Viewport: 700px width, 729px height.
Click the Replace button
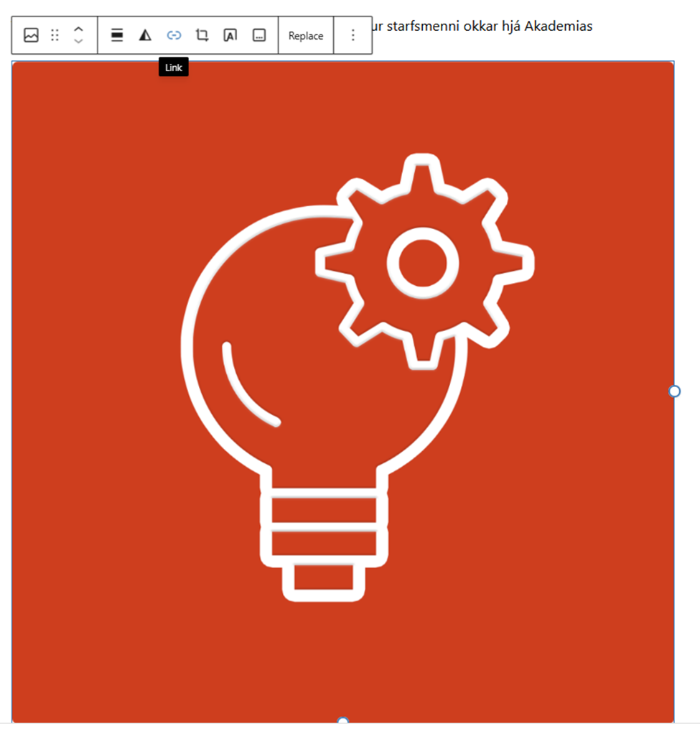[306, 35]
